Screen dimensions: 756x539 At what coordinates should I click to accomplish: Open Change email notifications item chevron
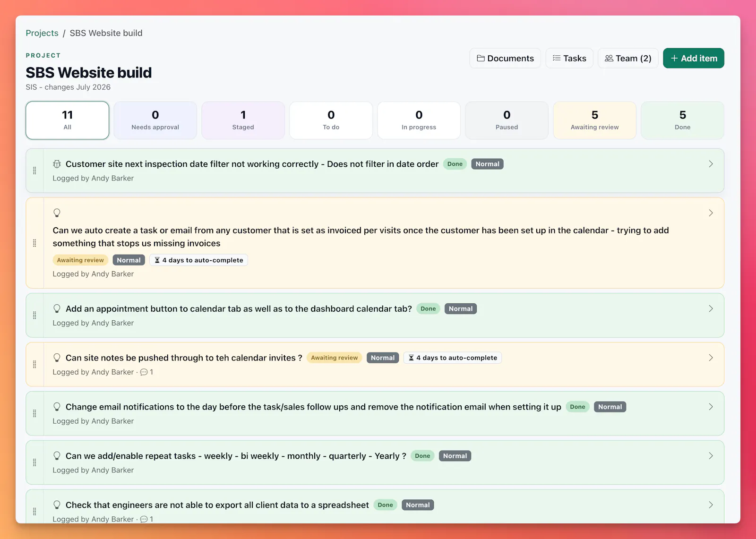711,407
